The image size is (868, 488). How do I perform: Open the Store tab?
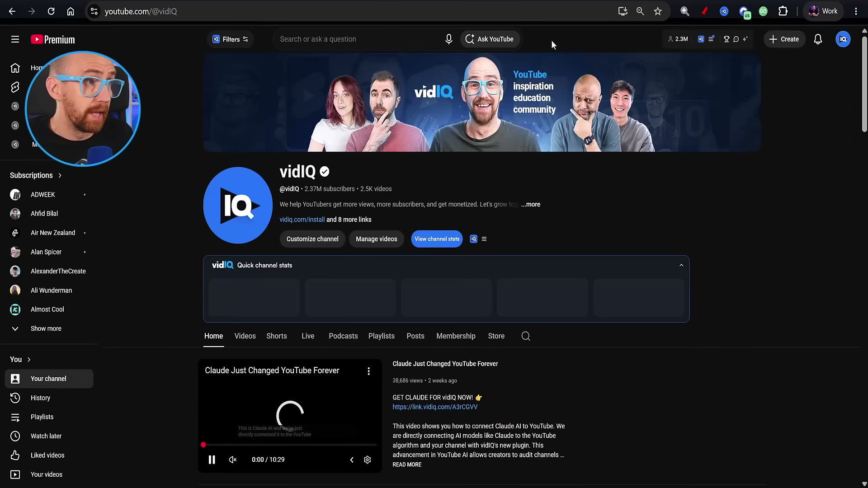coord(496,336)
